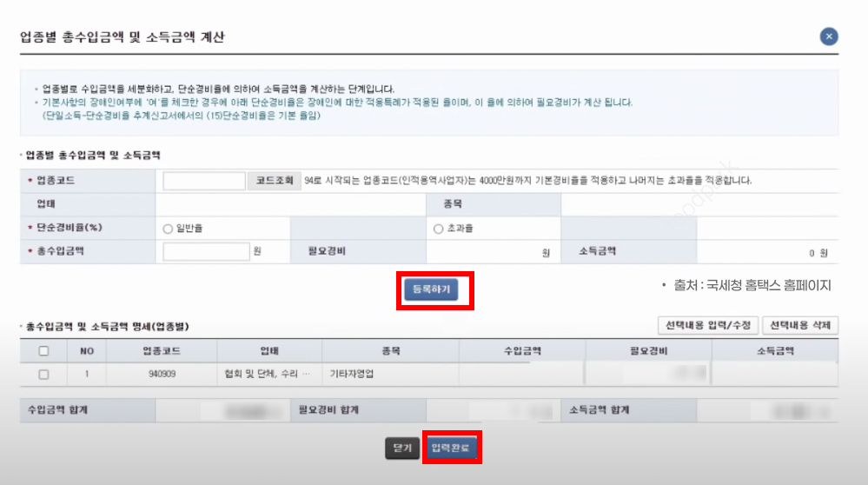The height and width of the screenshot is (485, 868).
Task: Click the 닫기 button
Action: point(402,448)
